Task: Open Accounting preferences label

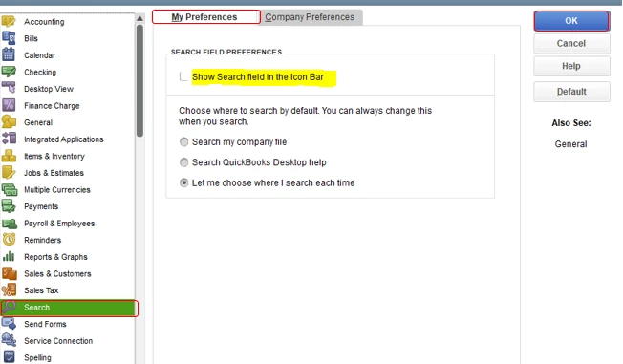Action: point(44,22)
